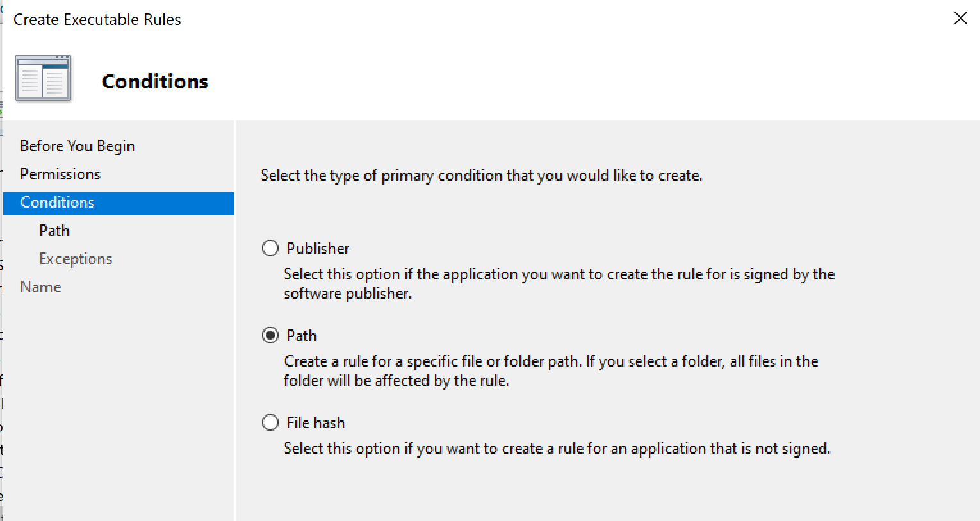Click the Path description about file or folder
This screenshot has height=521, width=980.
(x=551, y=370)
